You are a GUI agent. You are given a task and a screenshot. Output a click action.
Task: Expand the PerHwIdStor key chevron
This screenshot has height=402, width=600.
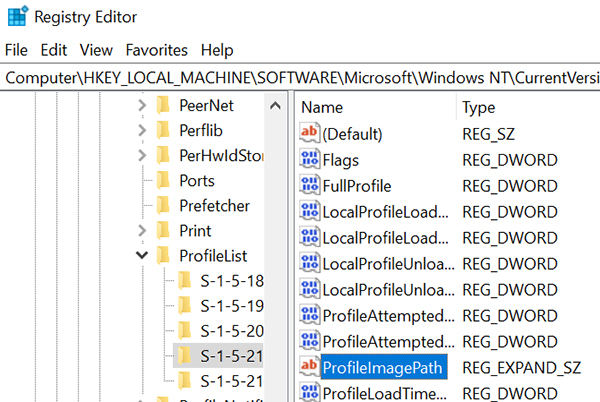[x=142, y=155]
